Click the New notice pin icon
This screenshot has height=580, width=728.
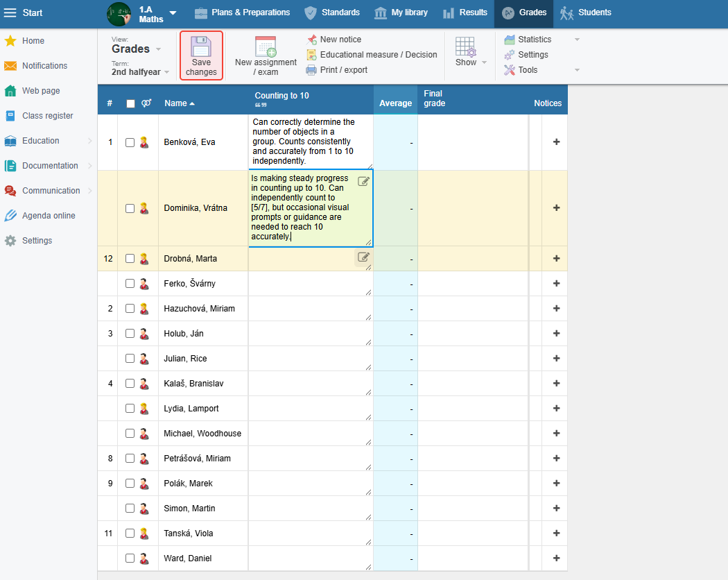click(312, 40)
